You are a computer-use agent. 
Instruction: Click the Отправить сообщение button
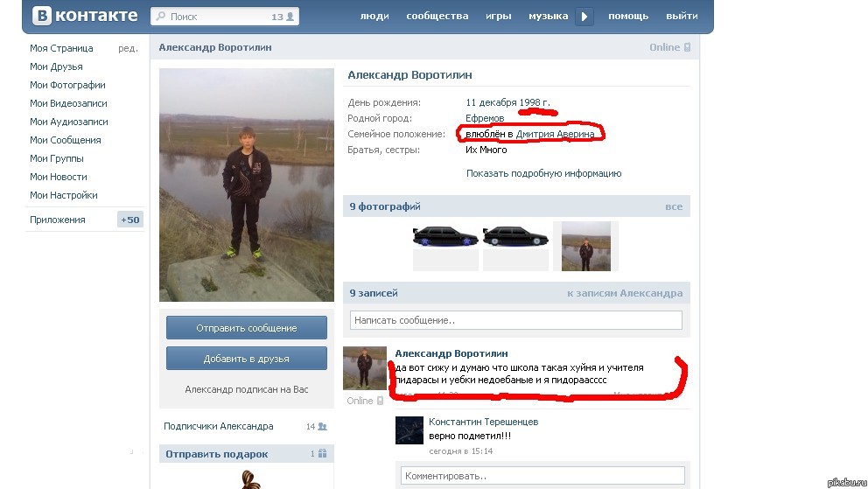[247, 328]
